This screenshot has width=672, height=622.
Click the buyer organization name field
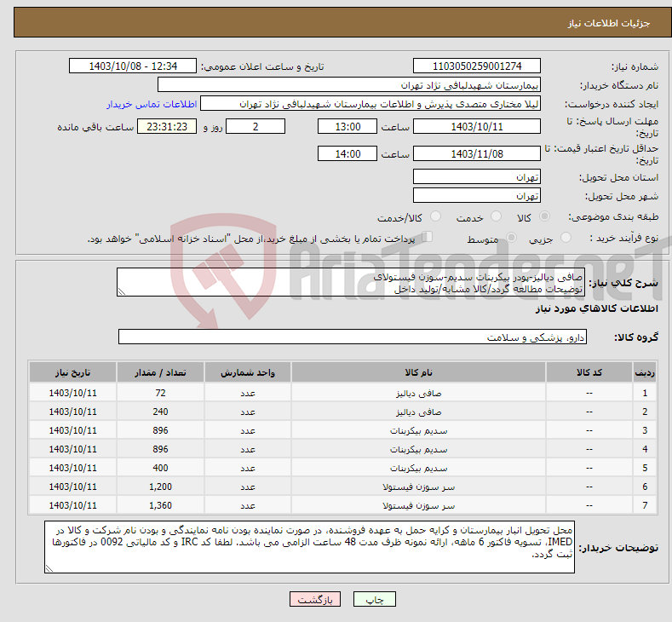click(x=349, y=85)
